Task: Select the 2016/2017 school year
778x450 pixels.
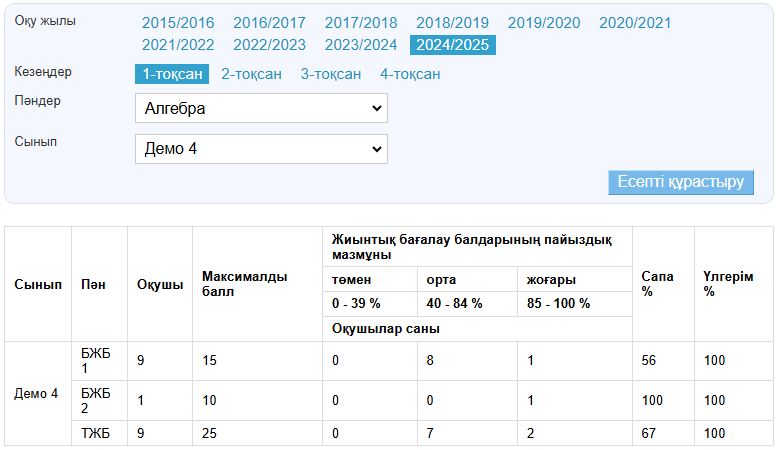Action: pyautogui.click(x=270, y=23)
